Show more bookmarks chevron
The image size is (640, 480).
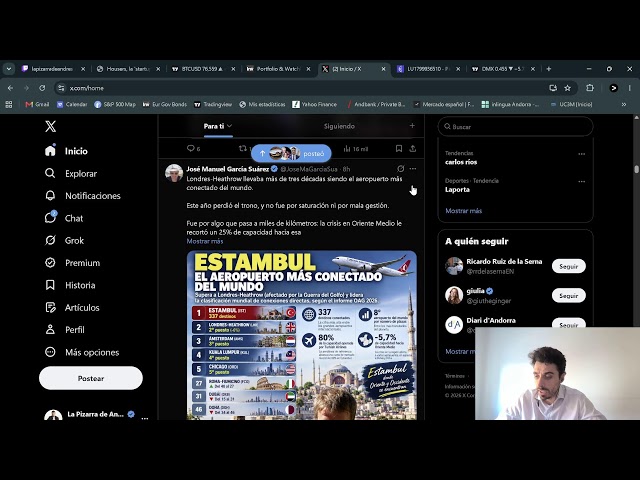coord(624,104)
